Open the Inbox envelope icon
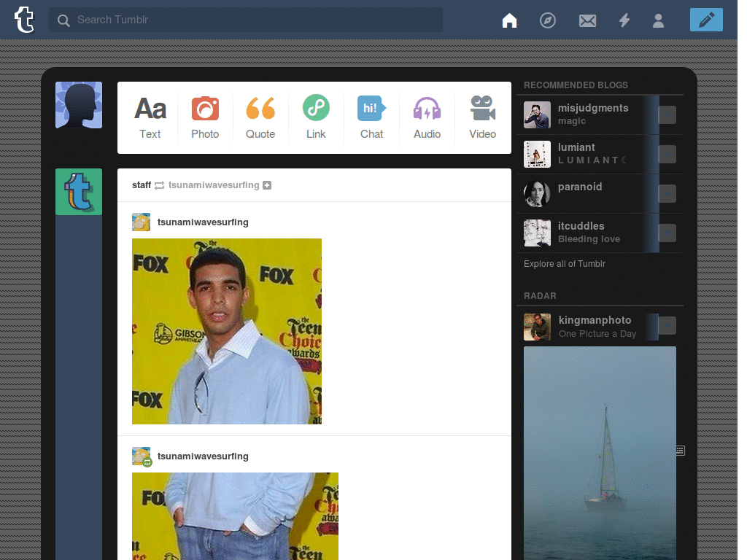This screenshot has width=747, height=560. click(x=587, y=20)
